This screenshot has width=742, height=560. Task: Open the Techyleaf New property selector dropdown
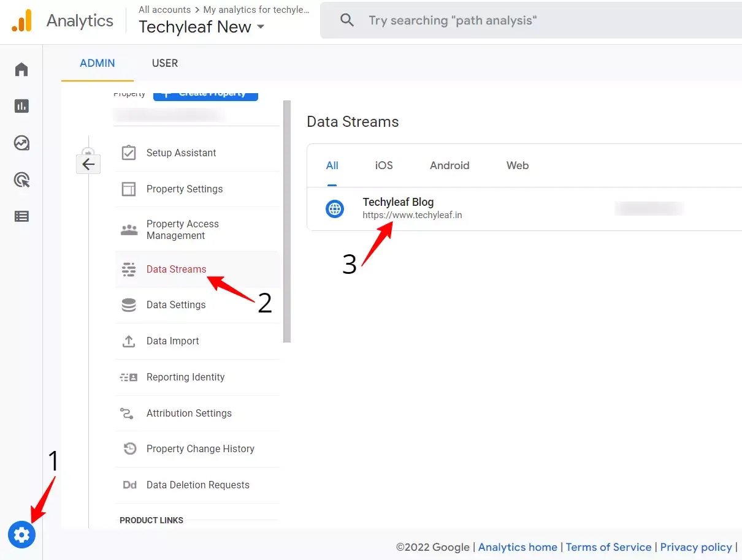[x=202, y=28]
